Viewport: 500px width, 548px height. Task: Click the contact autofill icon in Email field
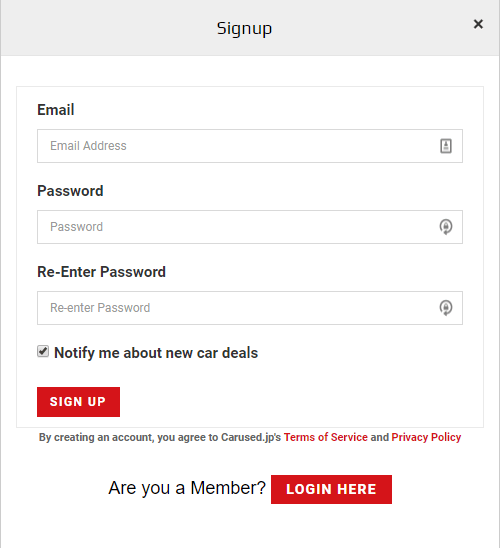point(445,146)
